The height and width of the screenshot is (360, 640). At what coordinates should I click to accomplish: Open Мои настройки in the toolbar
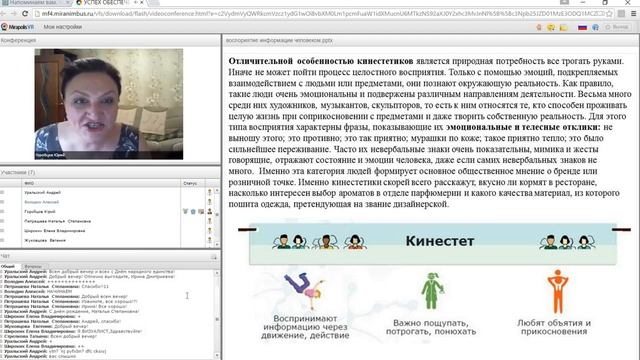[62, 27]
